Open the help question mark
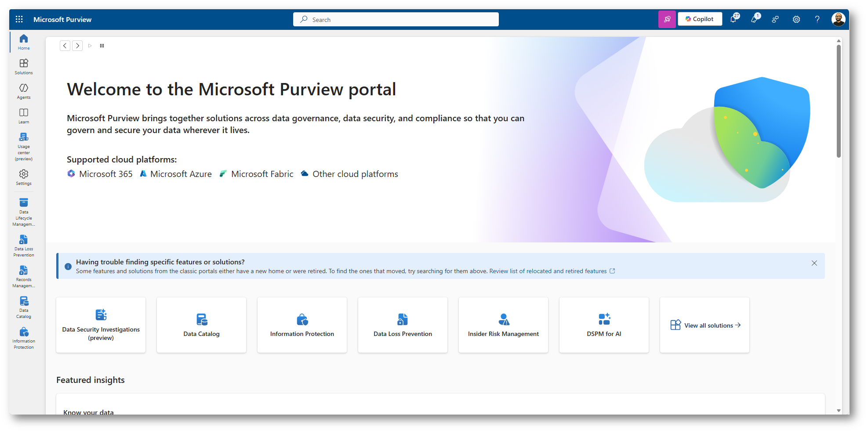868x433 pixels. tap(817, 19)
